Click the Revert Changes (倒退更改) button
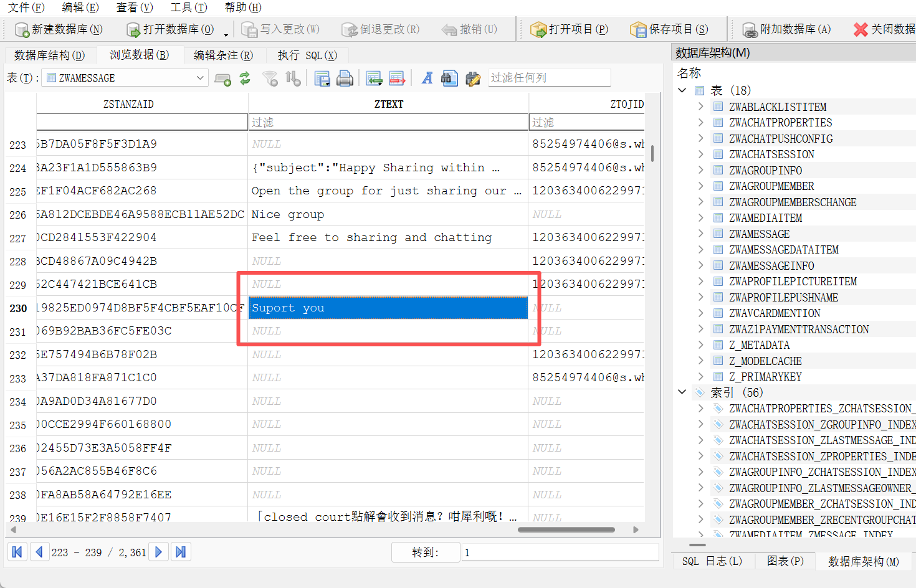 380,29
